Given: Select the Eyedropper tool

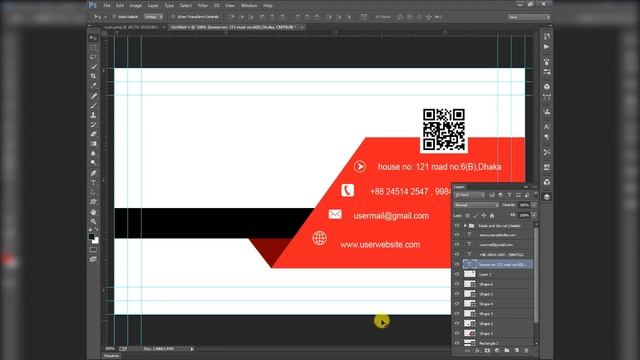Looking at the screenshot, I should [93, 86].
